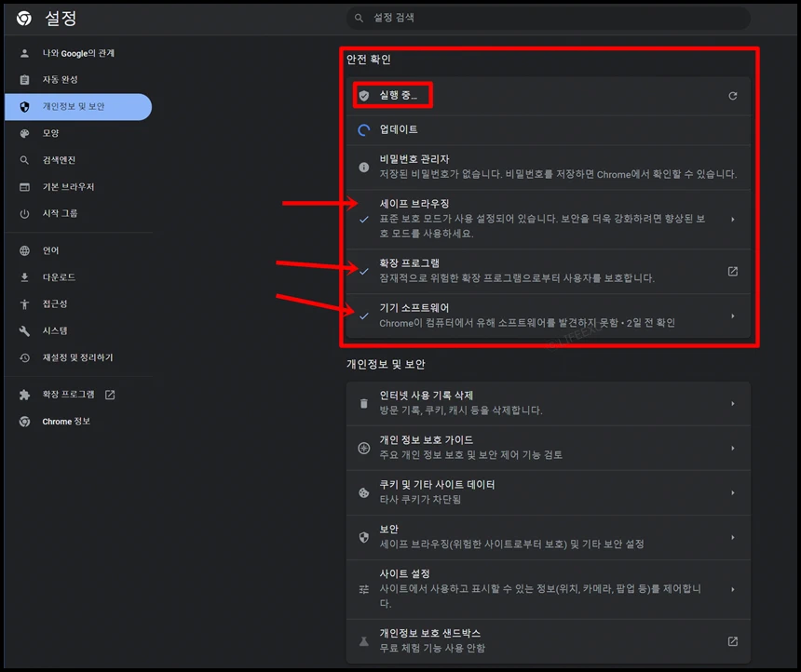The image size is (801, 672).
Task: Focus the 설정 검색 search field
Action: tap(549, 18)
